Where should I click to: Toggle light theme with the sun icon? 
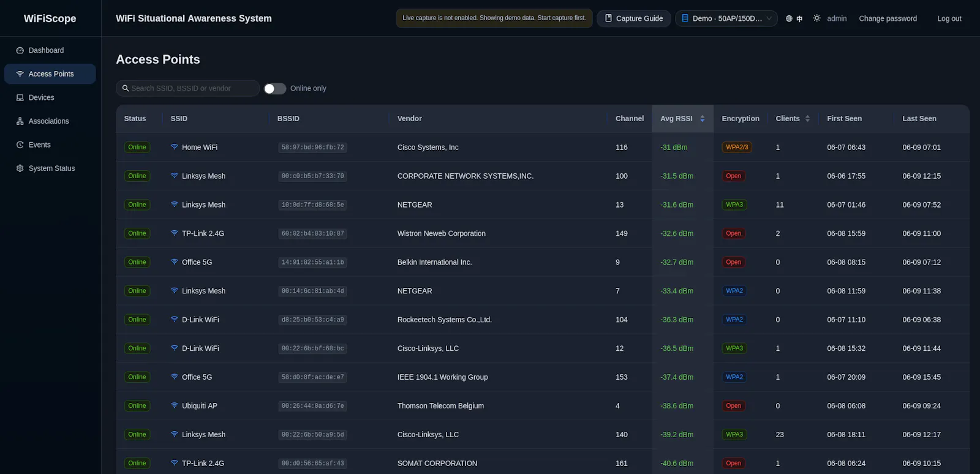coord(816,18)
